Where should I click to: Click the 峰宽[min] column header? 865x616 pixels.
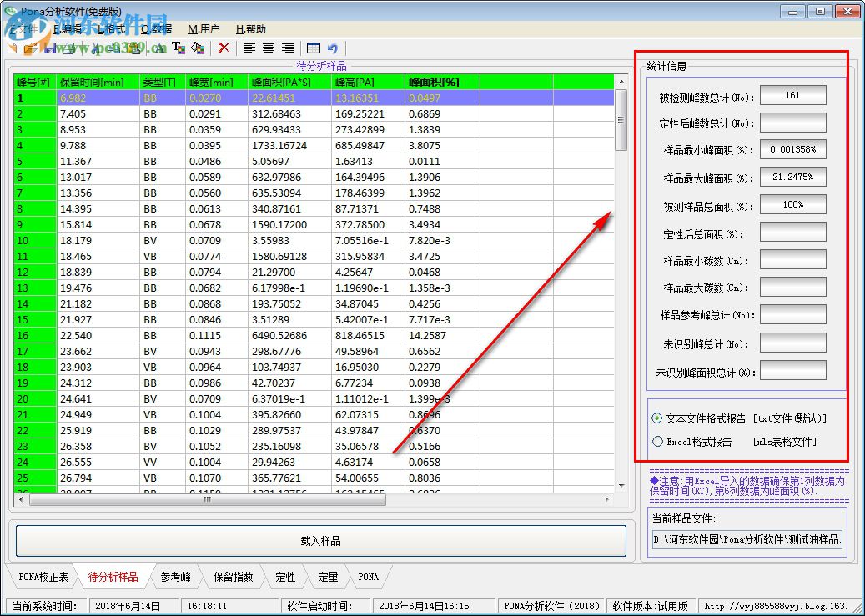[216, 83]
